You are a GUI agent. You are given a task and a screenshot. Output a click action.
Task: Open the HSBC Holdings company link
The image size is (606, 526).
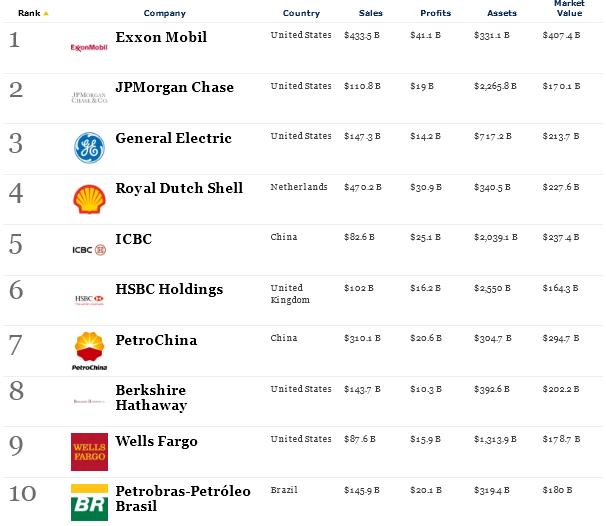[169, 289]
